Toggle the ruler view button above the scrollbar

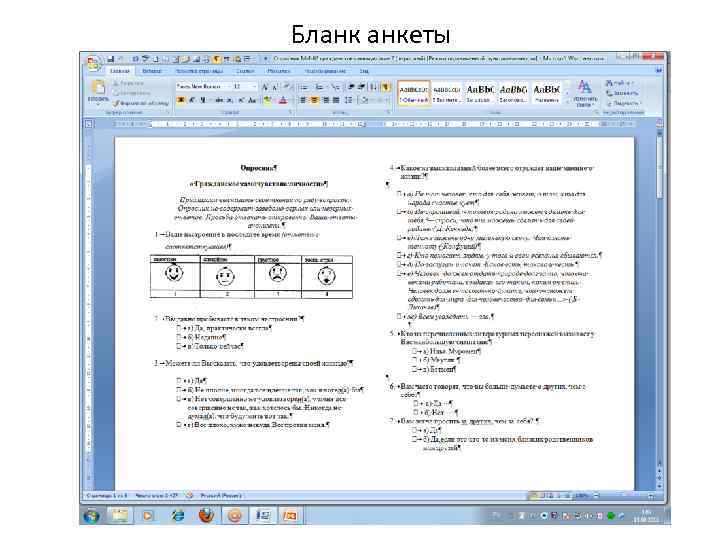659,124
